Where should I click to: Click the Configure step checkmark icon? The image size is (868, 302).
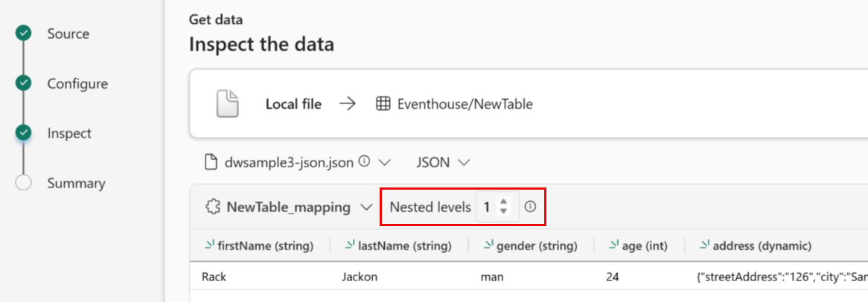click(x=24, y=83)
